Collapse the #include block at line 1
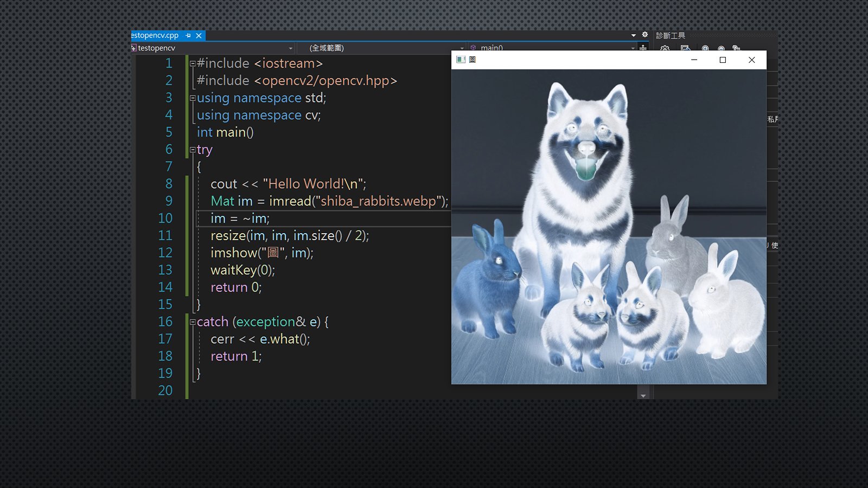The image size is (868, 488). click(x=193, y=63)
